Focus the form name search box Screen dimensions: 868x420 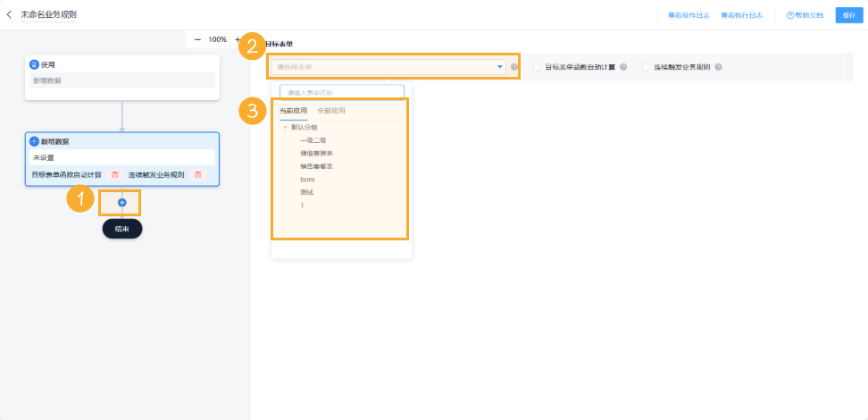coord(342,92)
